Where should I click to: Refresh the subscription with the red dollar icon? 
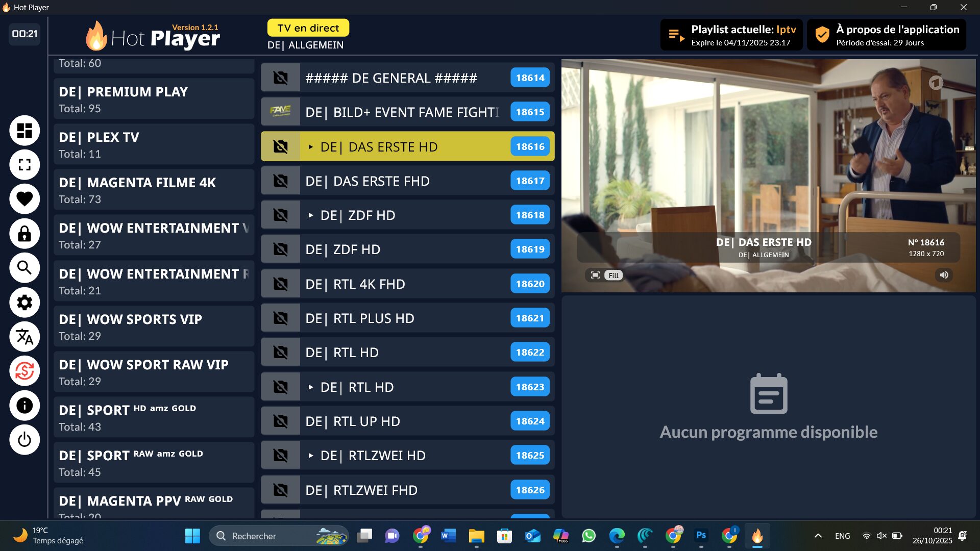click(x=24, y=371)
